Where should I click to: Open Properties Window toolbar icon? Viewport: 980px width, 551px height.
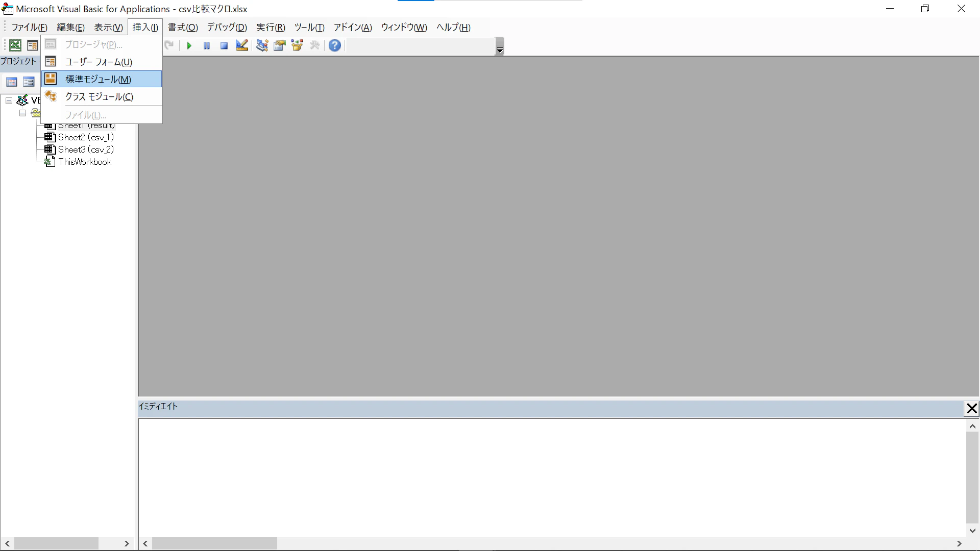[280, 45]
